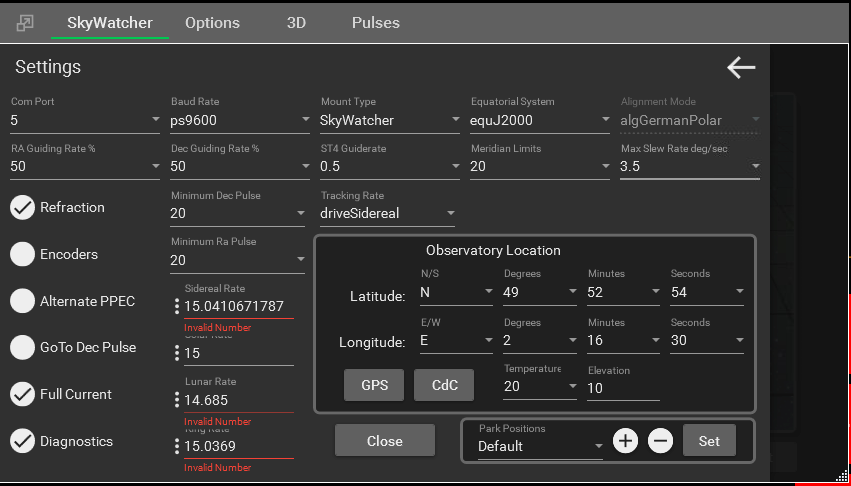Open King Rate options menu dots
This screenshot has height=486, width=851.
[176, 446]
